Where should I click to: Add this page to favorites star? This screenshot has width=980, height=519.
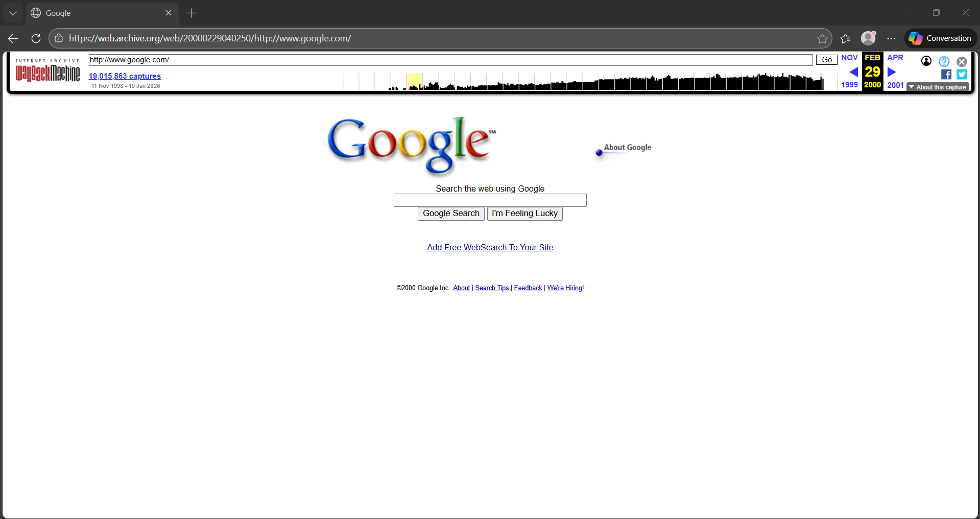[822, 39]
